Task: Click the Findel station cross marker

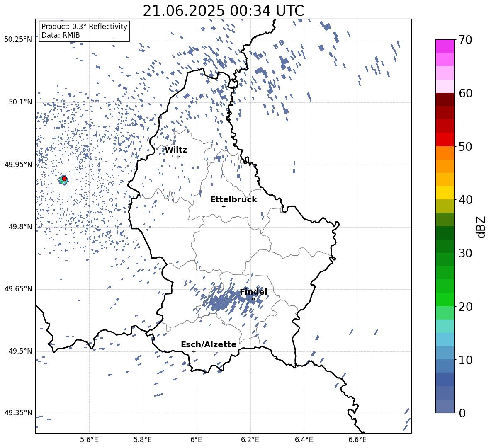Action: [253, 299]
